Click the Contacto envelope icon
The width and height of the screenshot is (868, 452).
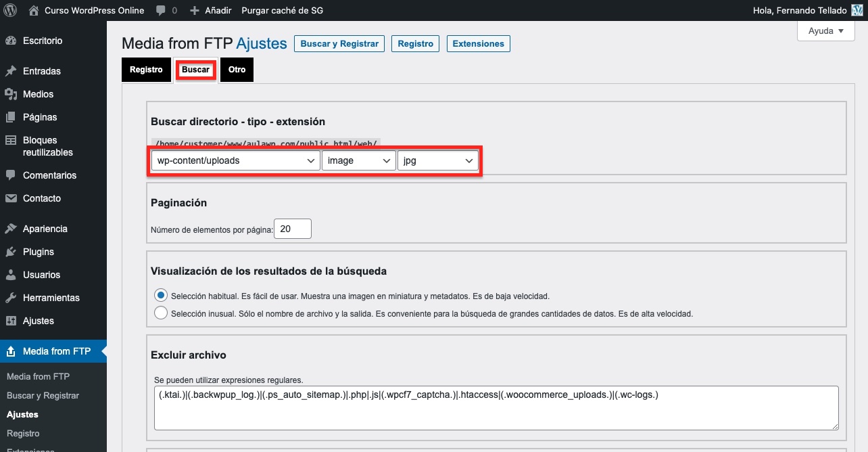(x=11, y=198)
